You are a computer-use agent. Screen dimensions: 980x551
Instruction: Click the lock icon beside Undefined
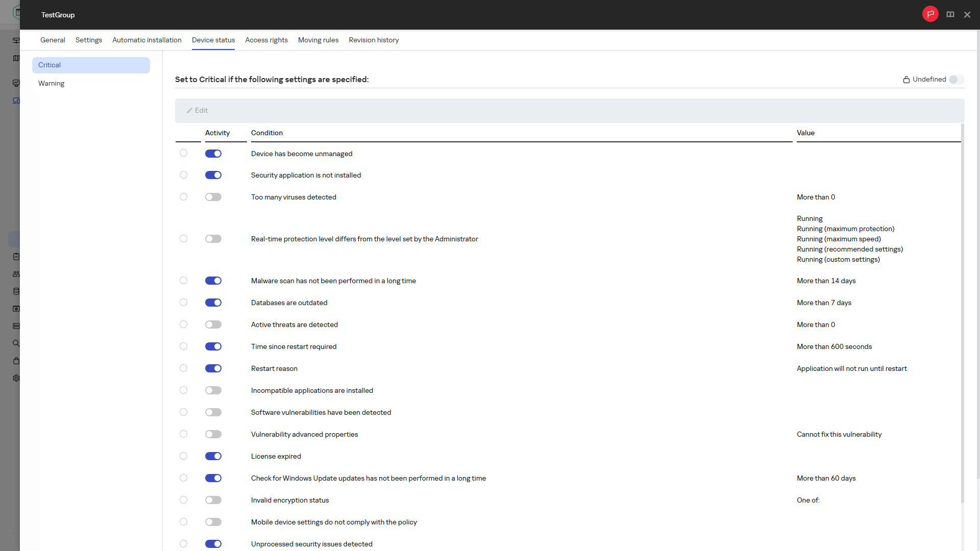(906, 80)
